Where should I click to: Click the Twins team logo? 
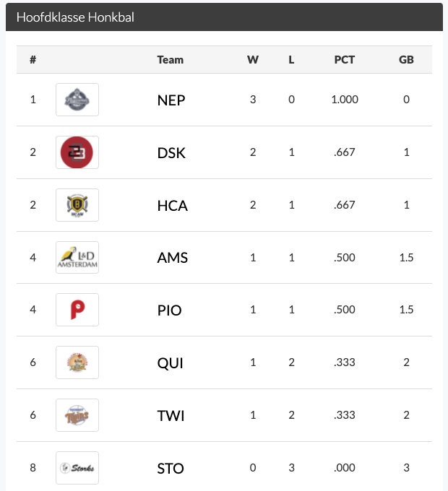(x=77, y=415)
